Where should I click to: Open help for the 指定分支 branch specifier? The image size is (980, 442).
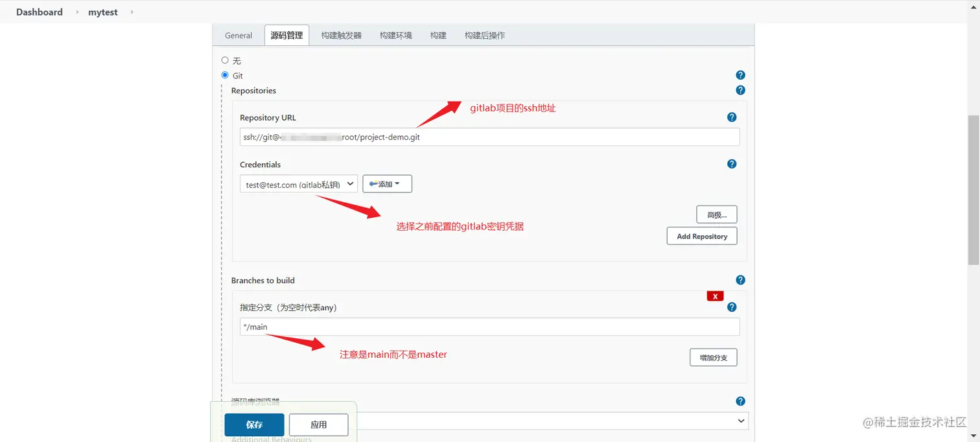732,307
